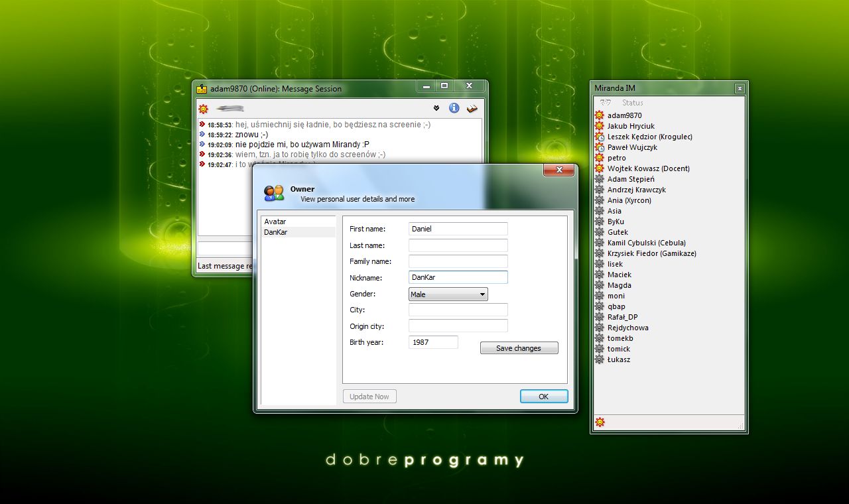Image resolution: width=849 pixels, height=504 pixels.
Task: Click the message 'nie pojdzie mi, bo używam Mirandy'
Action: [302, 145]
